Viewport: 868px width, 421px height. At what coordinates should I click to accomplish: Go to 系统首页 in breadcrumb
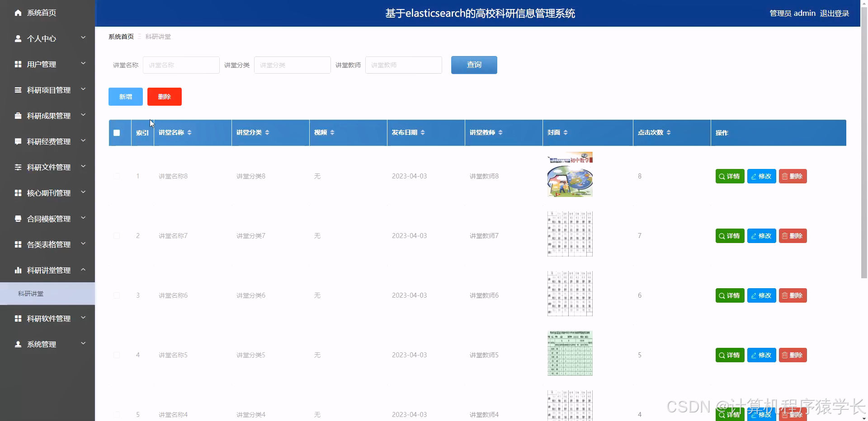point(121,37)
